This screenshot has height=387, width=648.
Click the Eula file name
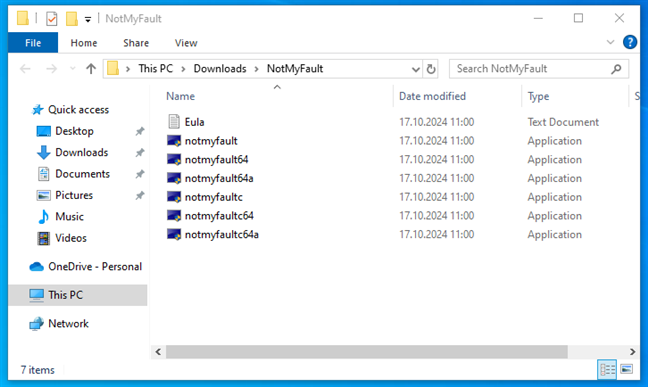pyautogui.click(x=194, y=122)
